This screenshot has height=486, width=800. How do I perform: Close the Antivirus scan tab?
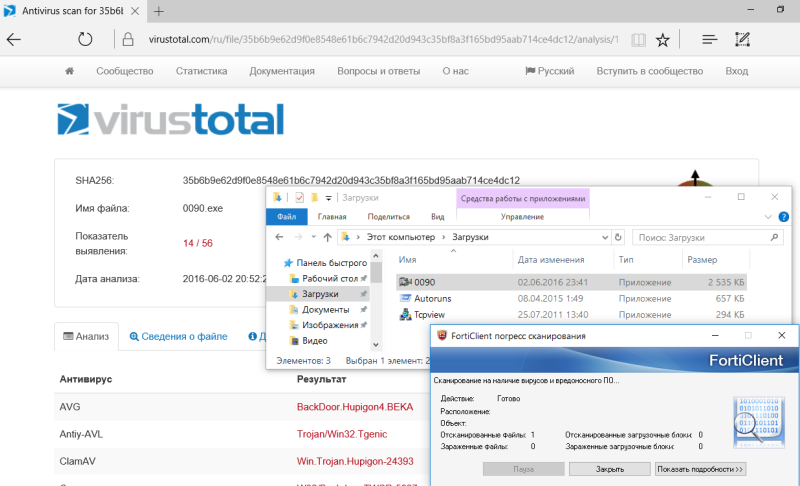[135, 11]
